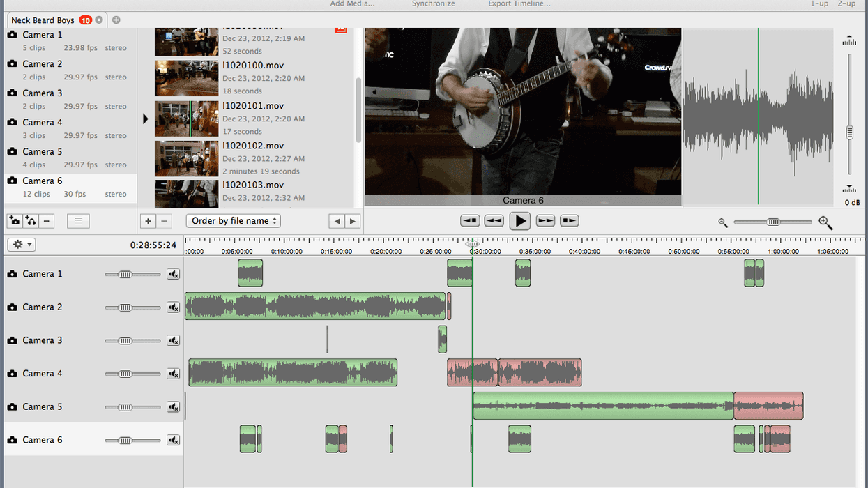Click the vertical dB gain slider
Screen dimensions: 868x488
[x=849, y=114]
